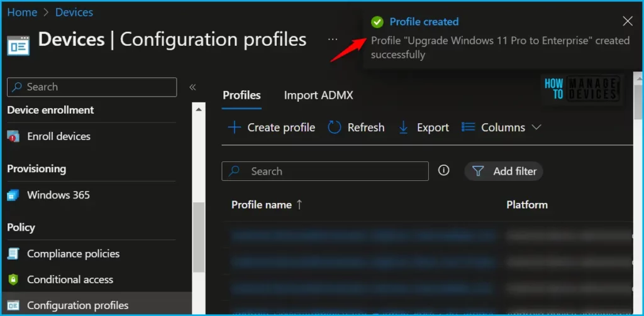Open Conditional access in sidebar
Image resolution: width=644 pixels, height=316 pixels.
tap(70, 280)
